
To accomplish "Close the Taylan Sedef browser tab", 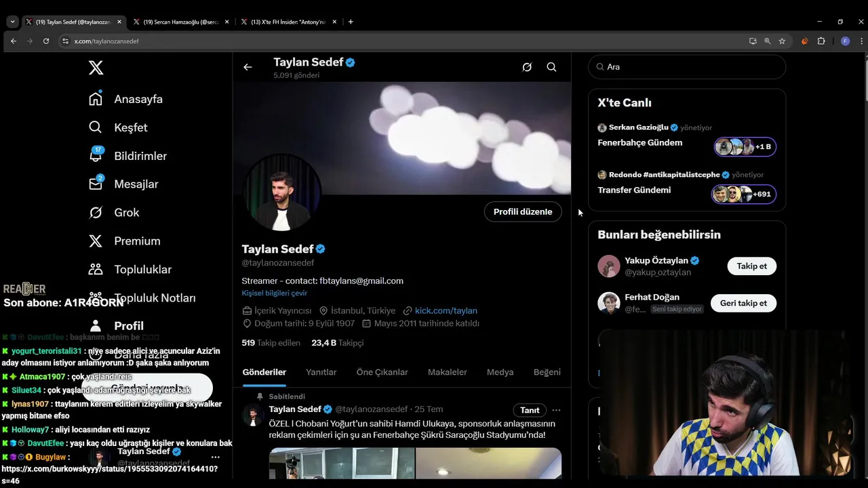I will (x=119, y=22).
